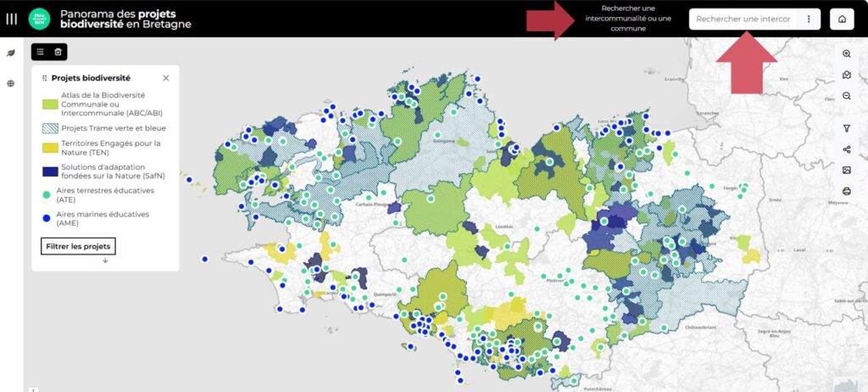
Task: Click 'Aires marines éducatives (AME)' legend text
Action: point(103,218)
